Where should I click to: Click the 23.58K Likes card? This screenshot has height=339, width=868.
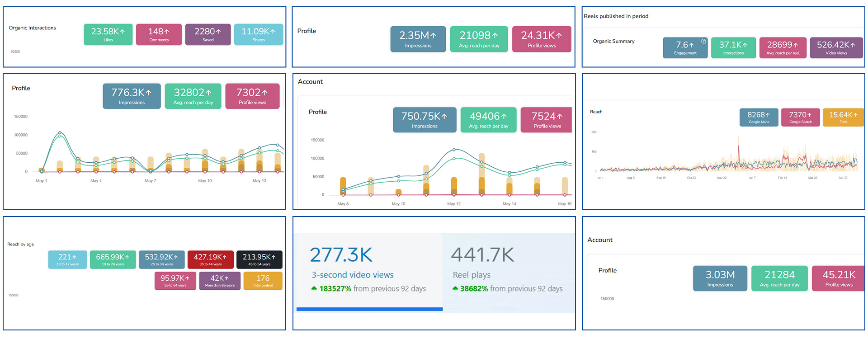(x=108, y=34)
